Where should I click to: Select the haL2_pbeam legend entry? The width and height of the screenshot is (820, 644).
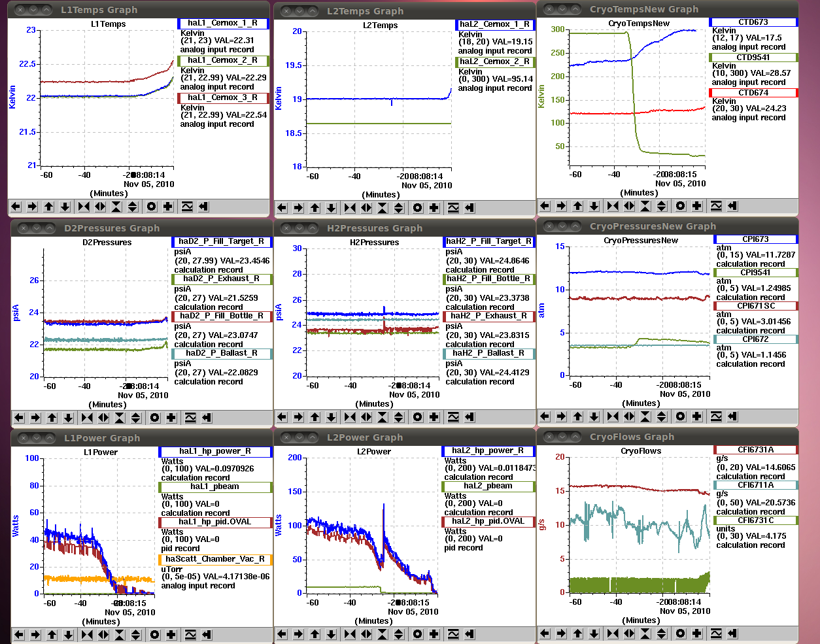click(x=488, y=486)
